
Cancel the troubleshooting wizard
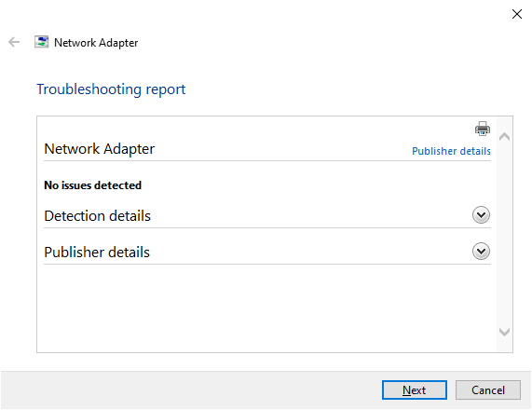(x=488, y=390)
